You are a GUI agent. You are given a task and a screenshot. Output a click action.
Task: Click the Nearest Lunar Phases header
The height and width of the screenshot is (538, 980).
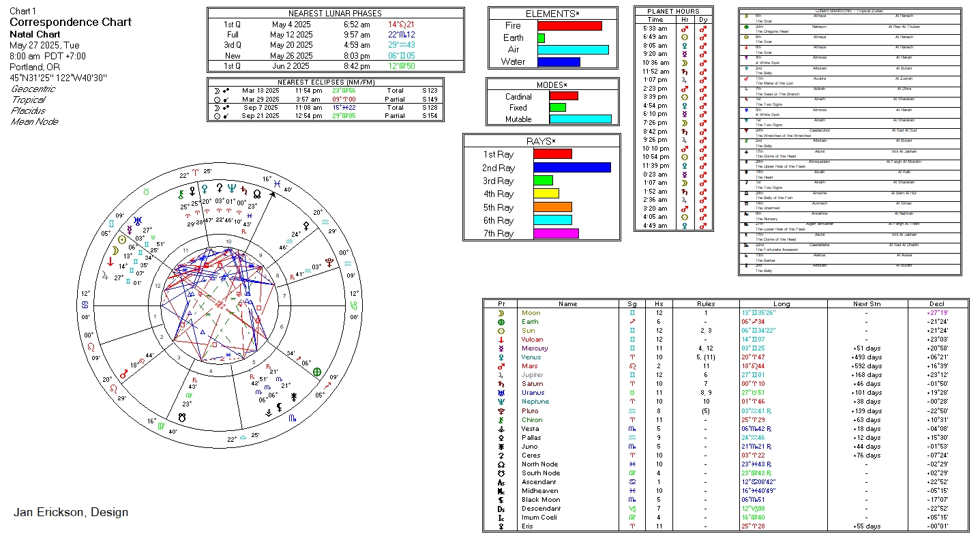coord(335,13)
